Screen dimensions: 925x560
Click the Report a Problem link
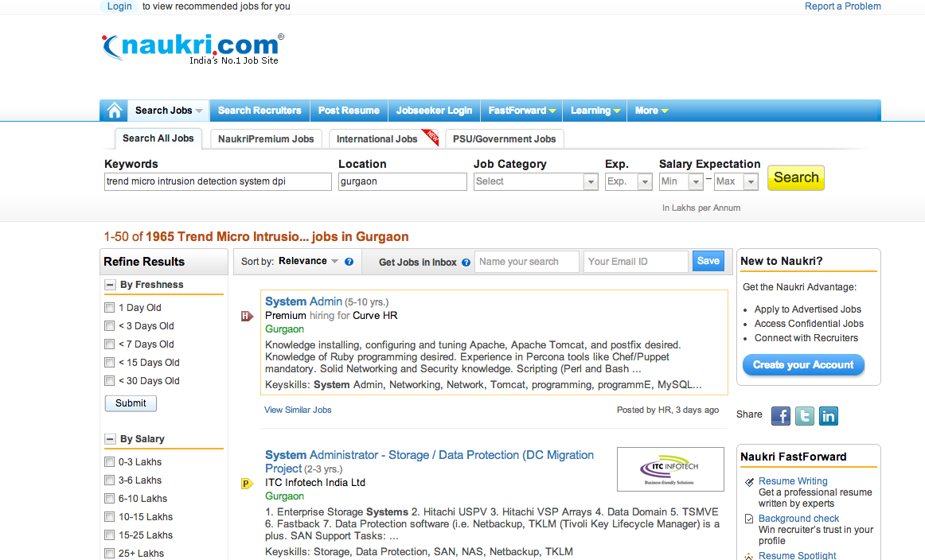coord(842,6)
